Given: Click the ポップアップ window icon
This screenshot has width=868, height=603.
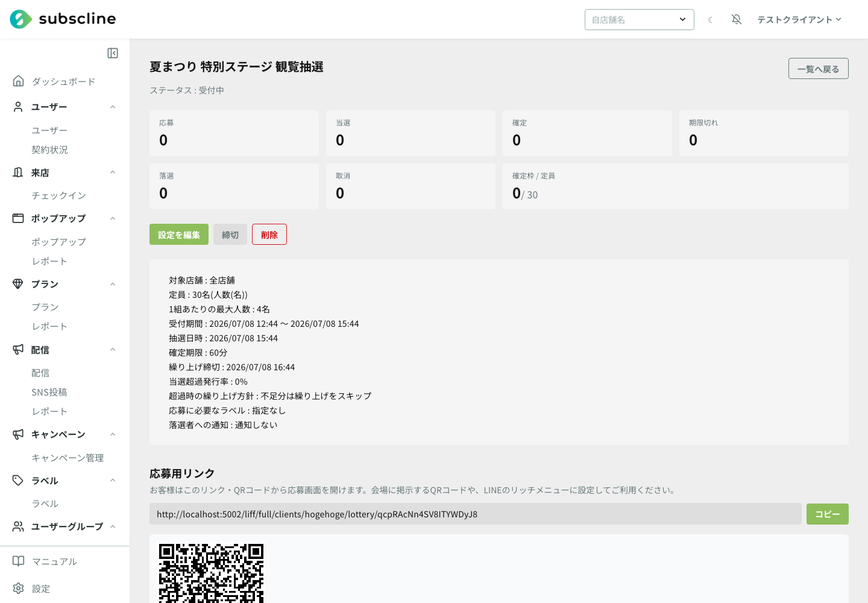Looking at the screenshot, I should point(19,218).
